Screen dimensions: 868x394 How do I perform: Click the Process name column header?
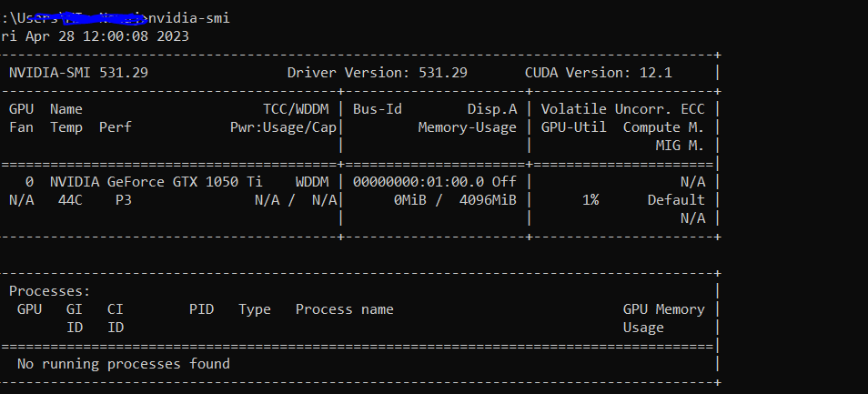pos(344,309)
